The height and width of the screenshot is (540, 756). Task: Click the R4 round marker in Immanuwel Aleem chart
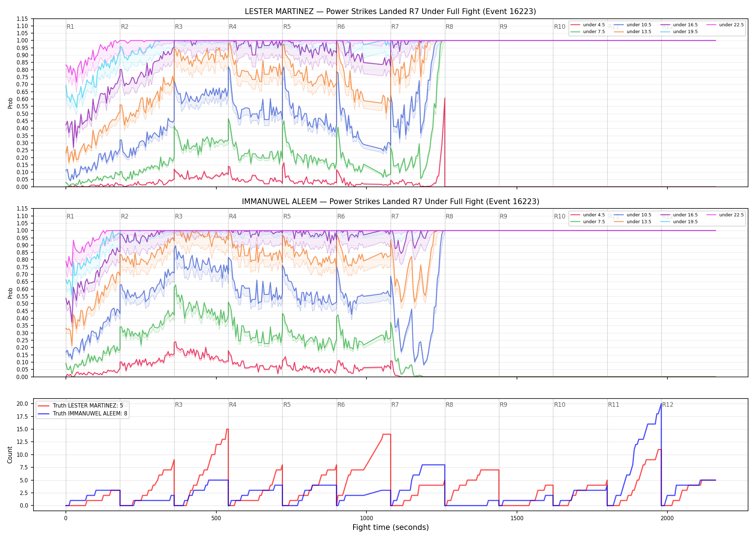(x=233, y=216)
